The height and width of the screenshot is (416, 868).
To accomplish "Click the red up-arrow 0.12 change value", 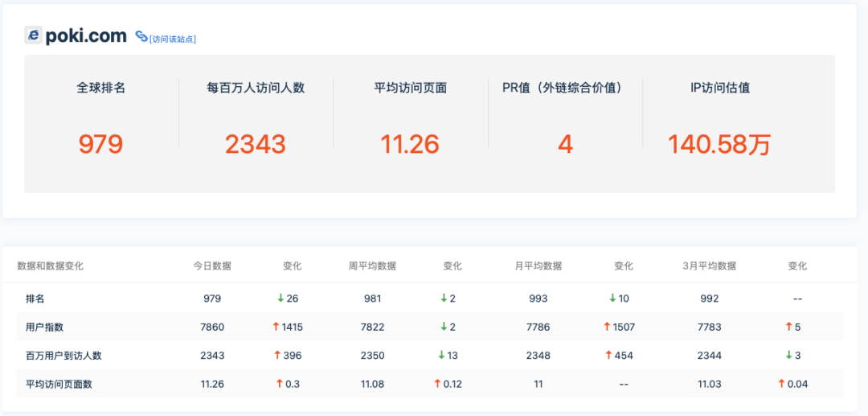I will [x=449, y=384].
